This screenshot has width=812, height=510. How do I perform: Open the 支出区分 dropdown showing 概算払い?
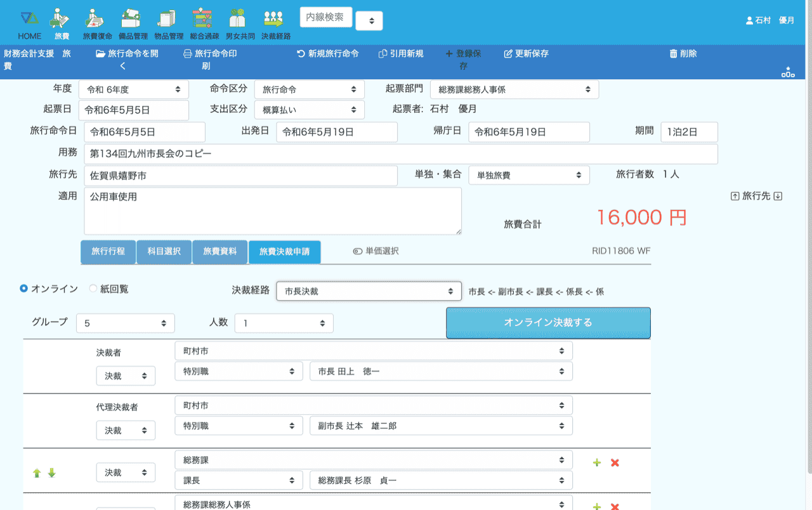pos(309,110)
